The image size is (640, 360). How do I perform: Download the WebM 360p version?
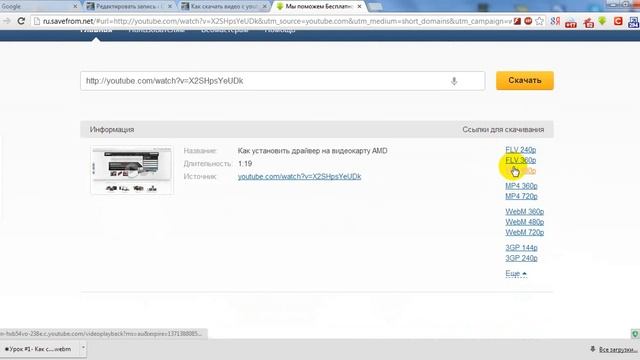pos(524,211)
